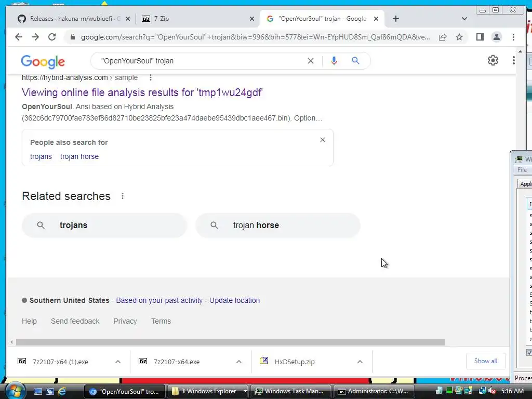The image size is (532, 399).
Task: Reload the Google search page
Action: 52,37
